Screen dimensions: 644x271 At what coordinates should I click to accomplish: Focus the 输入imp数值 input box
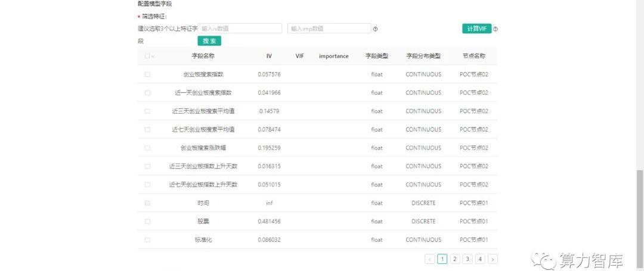pos(329,29)
